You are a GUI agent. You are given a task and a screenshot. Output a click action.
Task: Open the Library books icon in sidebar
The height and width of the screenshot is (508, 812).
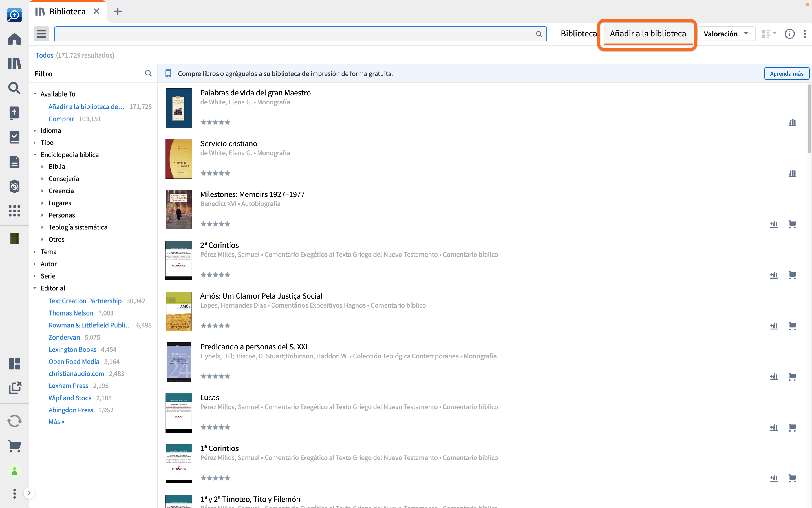[14, 63]
